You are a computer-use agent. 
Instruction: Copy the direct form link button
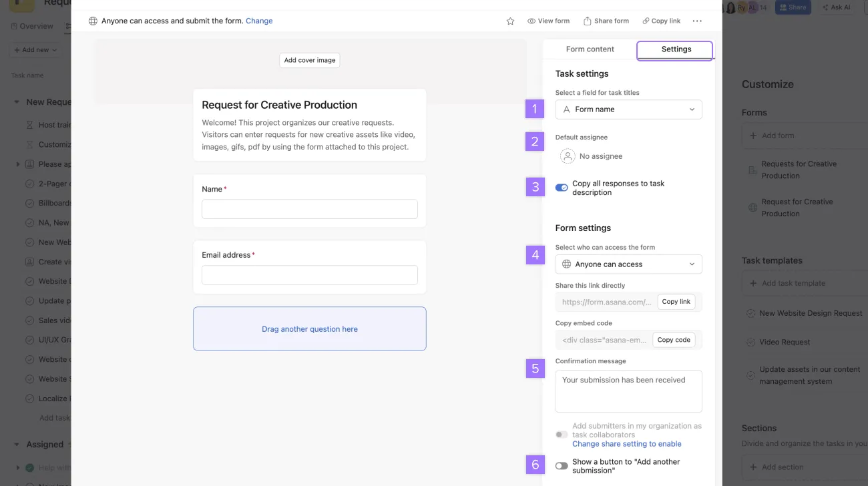676,302
